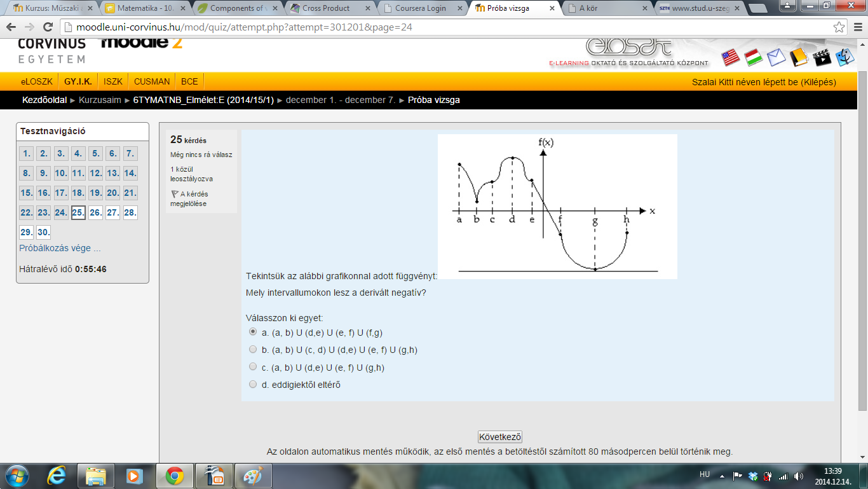Click the orange book icon in header
Image resolution: width=868 pixels, height=489 pixels.
click(798, 58)
